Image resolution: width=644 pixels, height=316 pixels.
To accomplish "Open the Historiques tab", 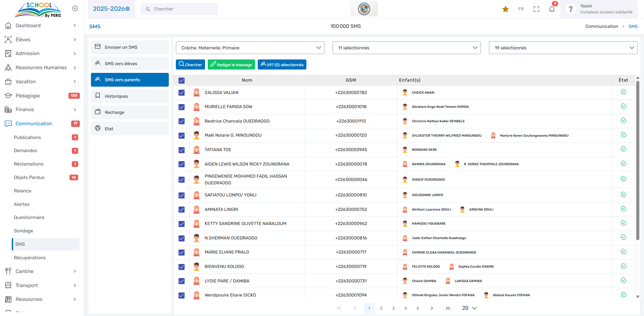I will 130,96.
